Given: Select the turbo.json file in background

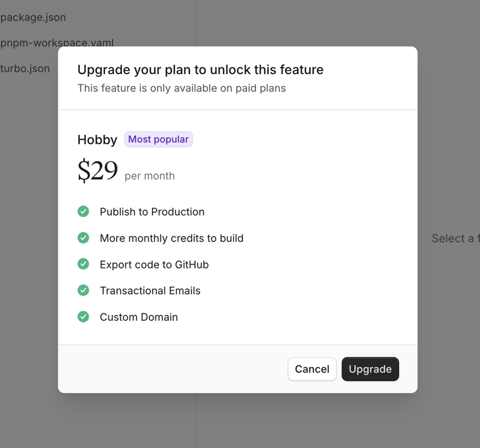Looking at the screenshot, I should coord(25,68).
